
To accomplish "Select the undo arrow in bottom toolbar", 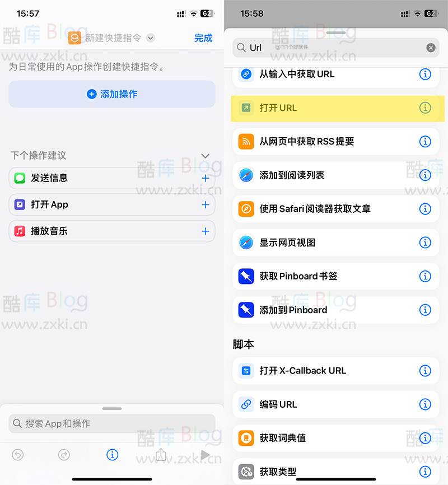I will (x=17, y=455).
